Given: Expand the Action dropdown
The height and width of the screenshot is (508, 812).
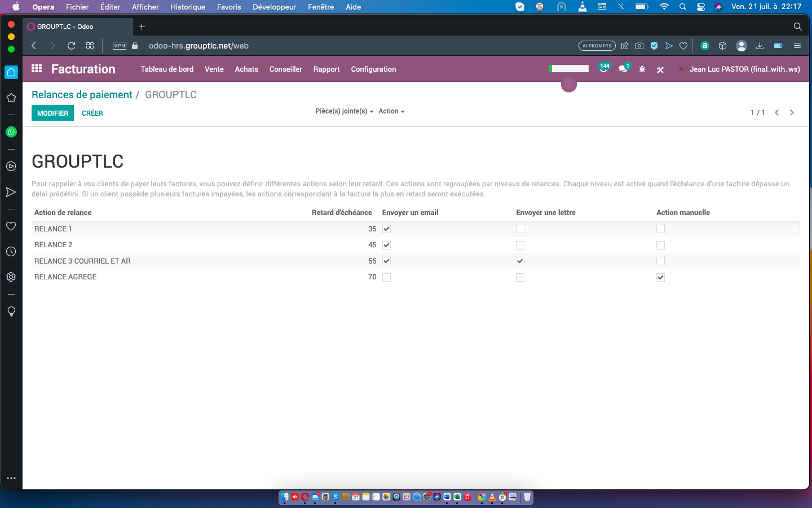Looking at the screenshot, I should click(391, 111).
